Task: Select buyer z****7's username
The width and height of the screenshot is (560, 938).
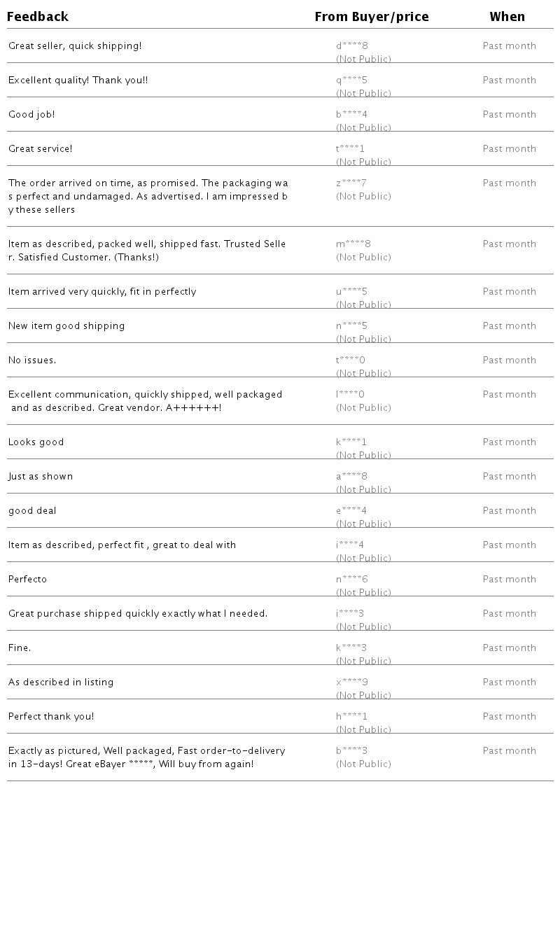Action: point(351,183)
